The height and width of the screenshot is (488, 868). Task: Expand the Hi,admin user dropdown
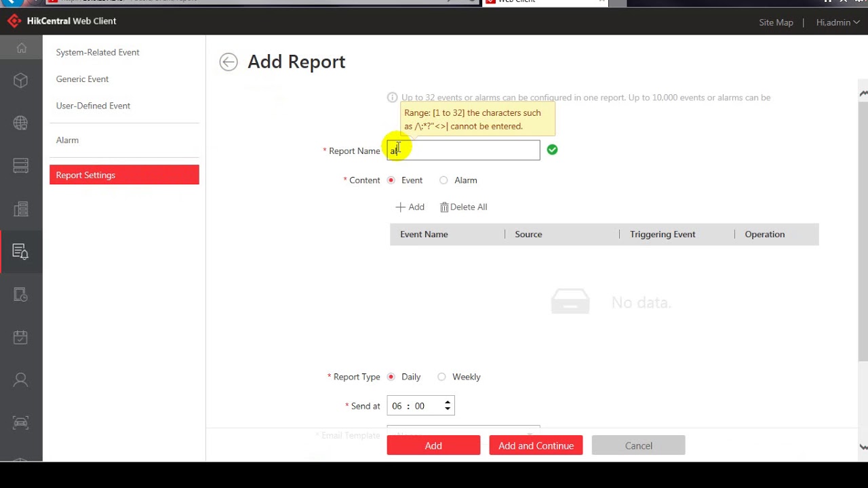[837, 22]
